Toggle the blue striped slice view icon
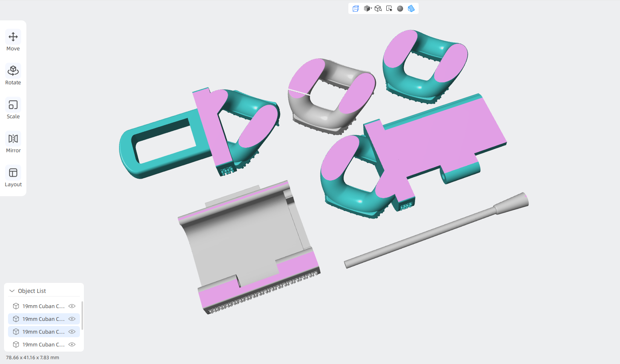 [x=411, y=8]
